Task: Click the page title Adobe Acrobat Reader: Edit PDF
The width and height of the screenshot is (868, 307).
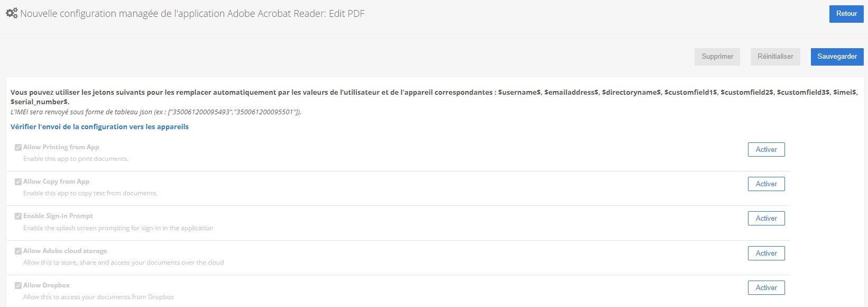Action: point(296,14)
